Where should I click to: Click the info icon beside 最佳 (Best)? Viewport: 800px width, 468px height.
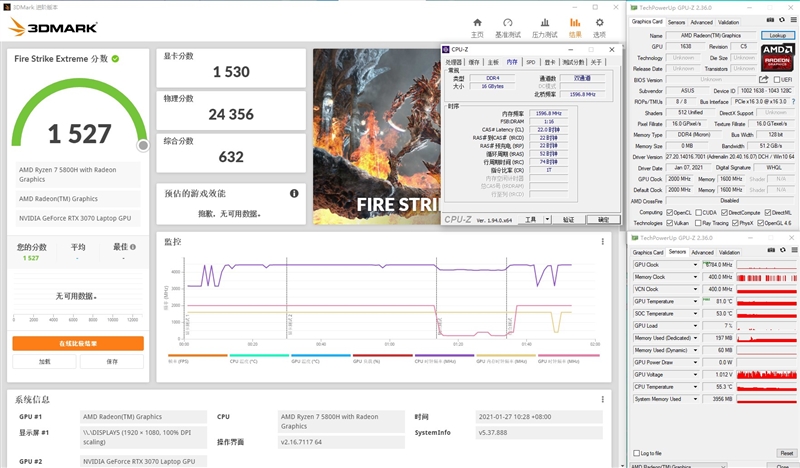[133, 247]
